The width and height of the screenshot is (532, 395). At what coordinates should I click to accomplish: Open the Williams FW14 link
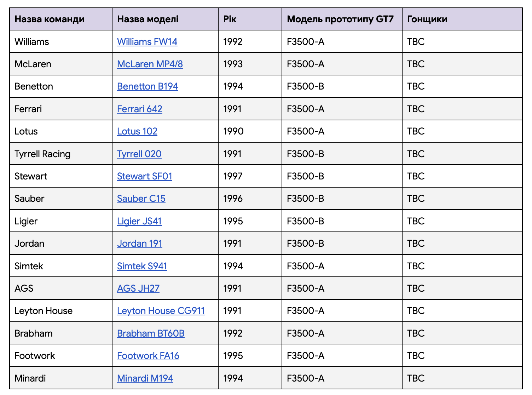[147, 42]
